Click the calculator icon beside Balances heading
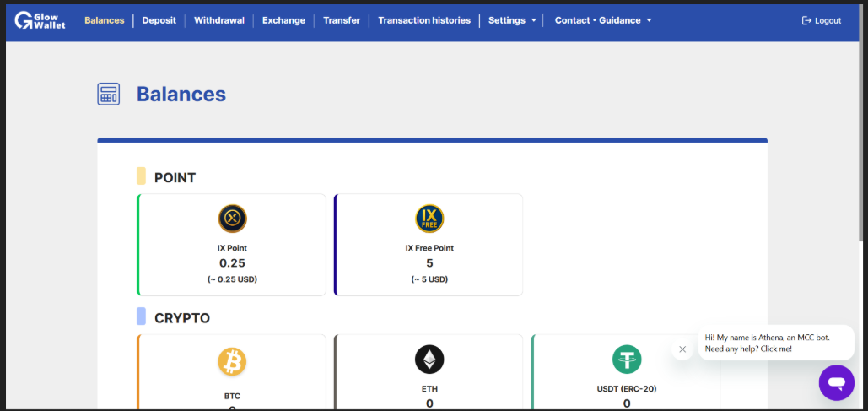The width and height of the screenshot is (868, 411). pos(109,95)
